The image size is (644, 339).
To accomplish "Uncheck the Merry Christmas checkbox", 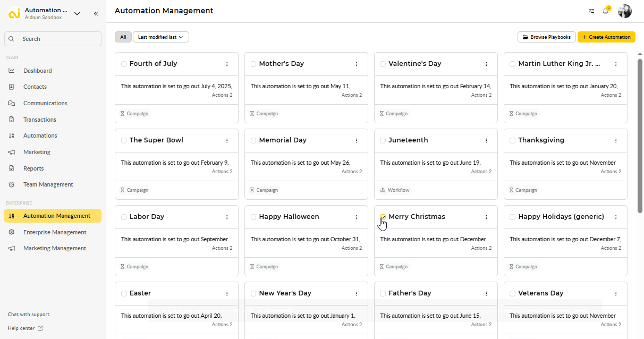I will tap(383, 217).
